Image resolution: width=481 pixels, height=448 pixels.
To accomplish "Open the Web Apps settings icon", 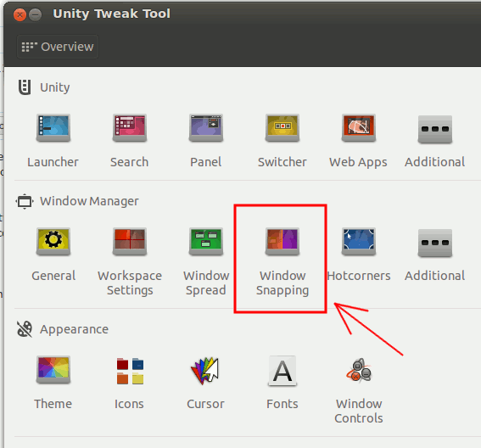I will click(x=359, y=128).
